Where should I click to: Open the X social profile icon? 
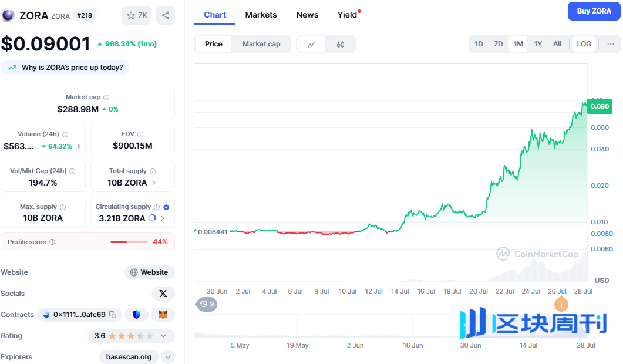pyautogui.click(x=163, y=294)
